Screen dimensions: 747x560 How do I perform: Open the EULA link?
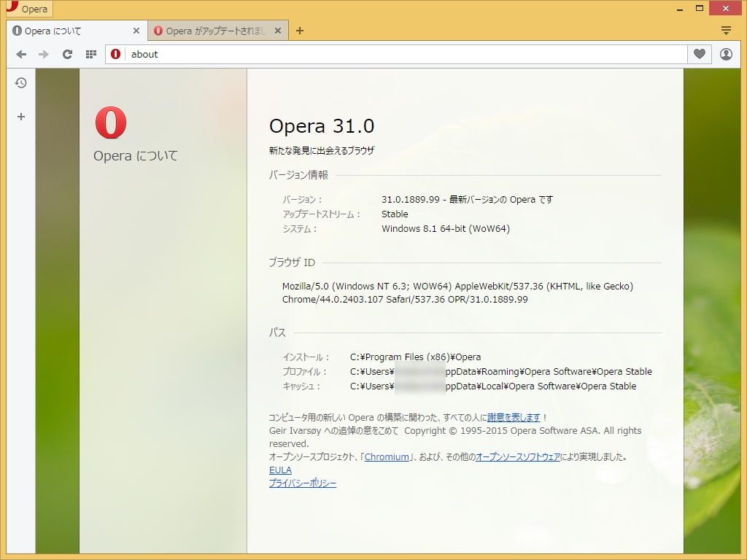pos(280,470)
